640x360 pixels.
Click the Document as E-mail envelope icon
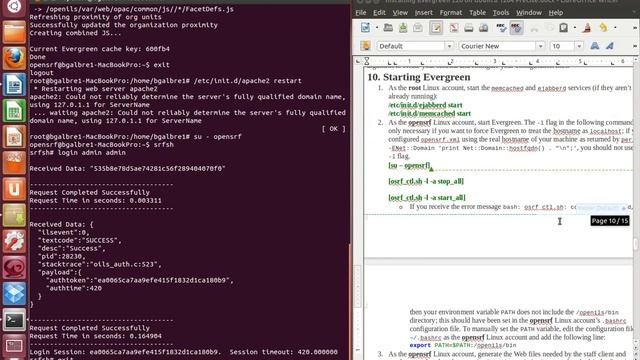coord(418,28)
